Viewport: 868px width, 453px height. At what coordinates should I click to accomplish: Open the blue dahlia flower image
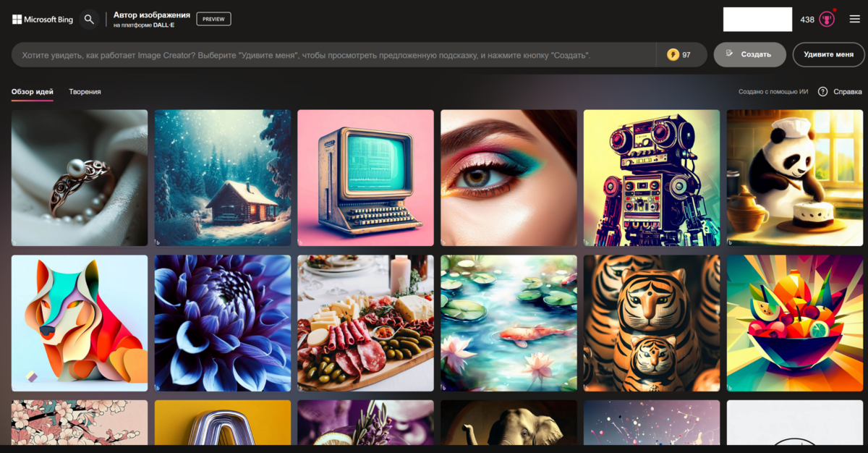pos(223,323)
